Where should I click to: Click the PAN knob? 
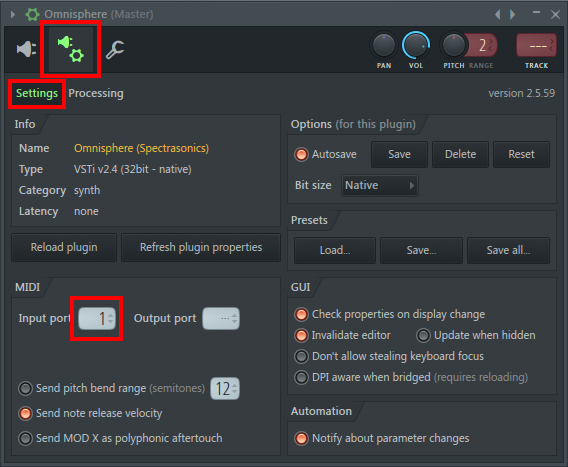(384, 45)
